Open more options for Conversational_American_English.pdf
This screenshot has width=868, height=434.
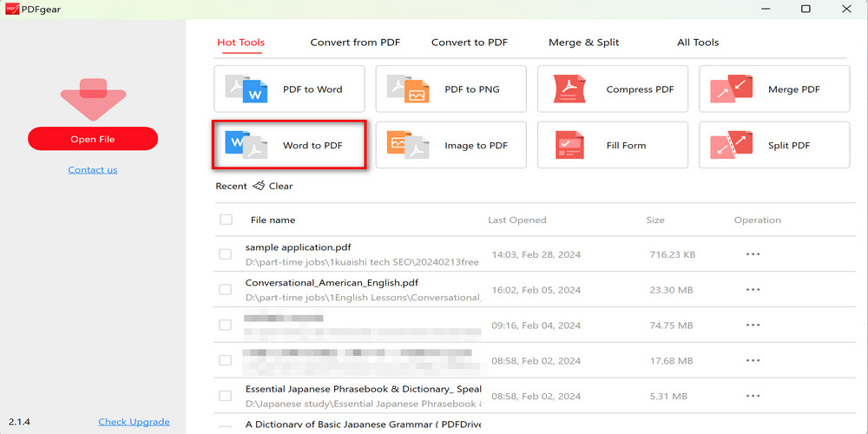pos(753,290)
